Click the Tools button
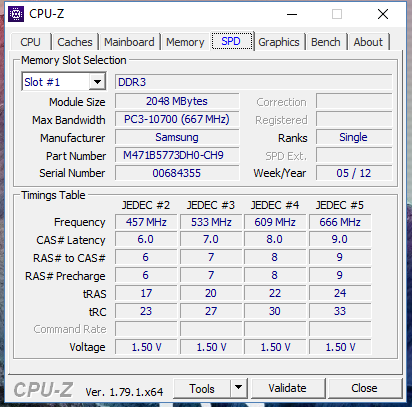This screenshot has width=412, height=407. (x=202, y=388)
